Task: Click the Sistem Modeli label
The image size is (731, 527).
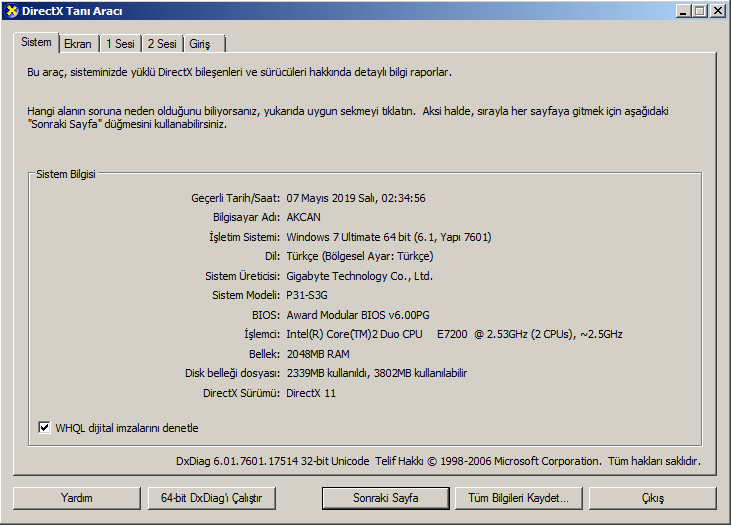Action: pyautogui.click(x=246, y=295)
